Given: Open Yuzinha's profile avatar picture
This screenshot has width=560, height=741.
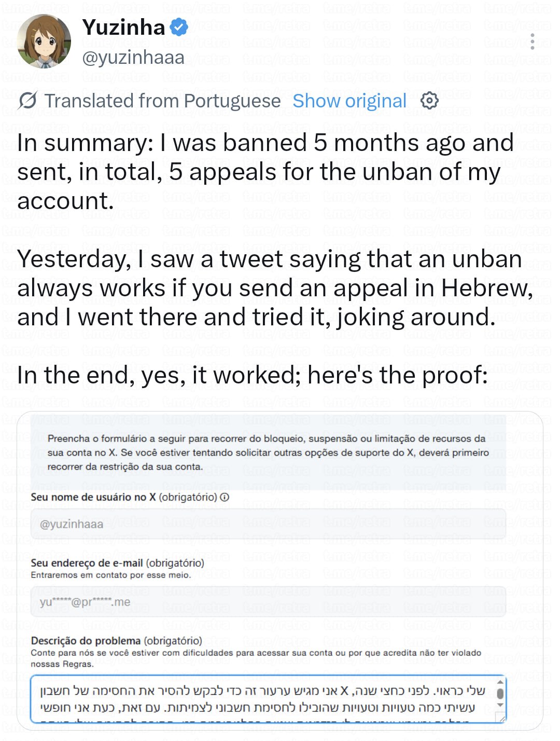Looking at the screenshot, I should (44, 42).
